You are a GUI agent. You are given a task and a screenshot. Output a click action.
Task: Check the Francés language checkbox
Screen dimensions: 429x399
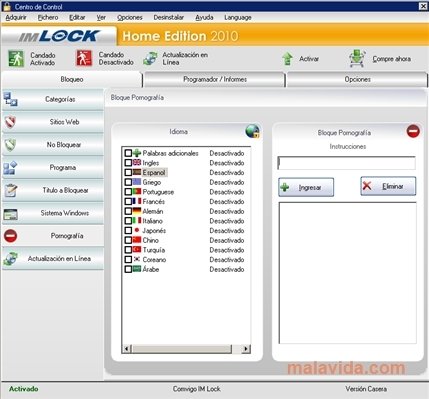click(x=128, y=202)
